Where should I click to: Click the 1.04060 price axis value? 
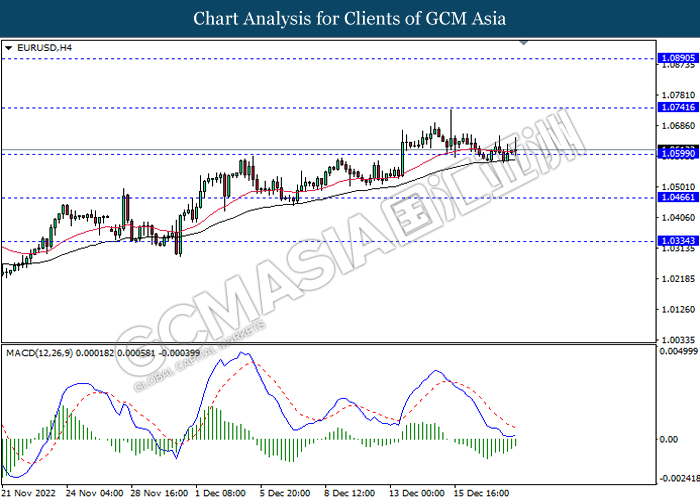click(x=679, y=218)
